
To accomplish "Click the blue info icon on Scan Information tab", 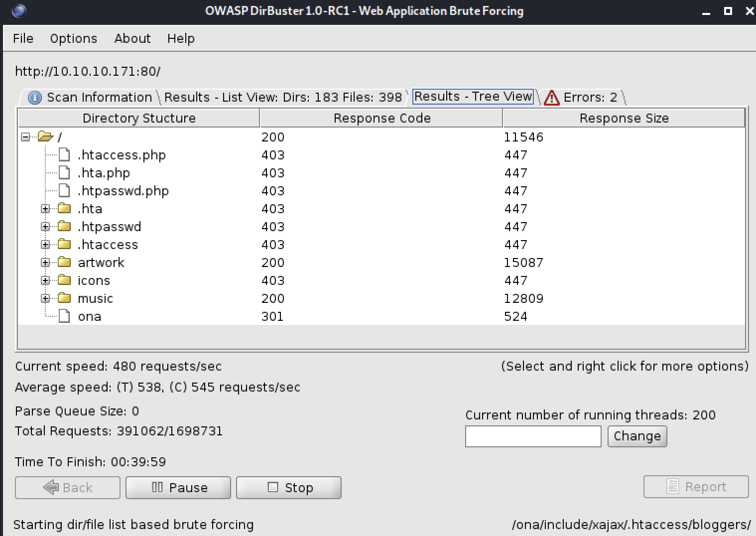I will pyautogui.click(x=35, y=97).
